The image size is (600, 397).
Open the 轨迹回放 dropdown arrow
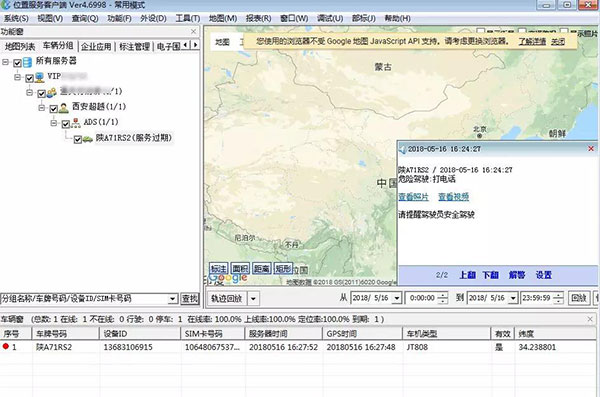click(x=253, y=298)
